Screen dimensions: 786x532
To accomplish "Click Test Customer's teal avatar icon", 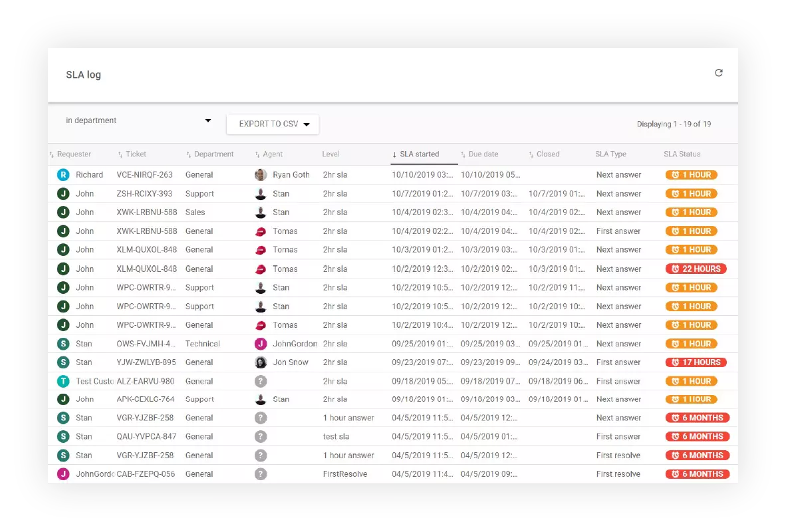I will 63,381.
